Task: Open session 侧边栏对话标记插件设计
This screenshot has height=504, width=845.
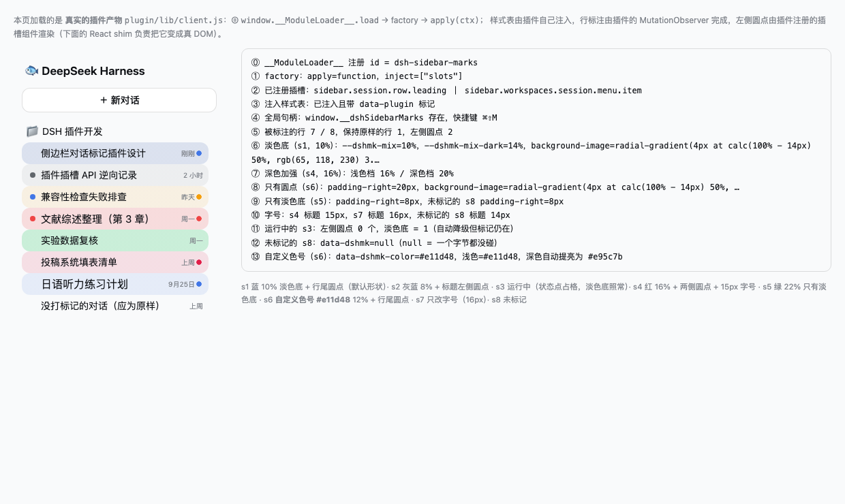Action: [x=115, y=153]
